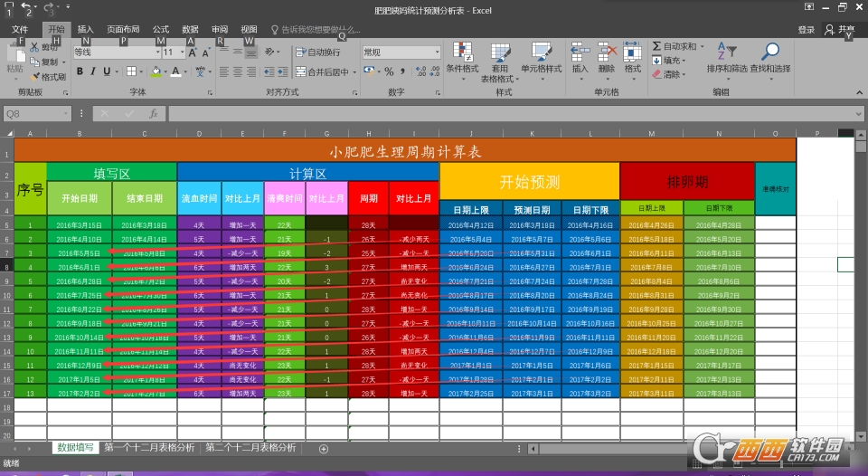The image size is (868, 476).
Task: Click the Decrease Decimal icon
Action: pyautogui.click(x=435, y=71)
